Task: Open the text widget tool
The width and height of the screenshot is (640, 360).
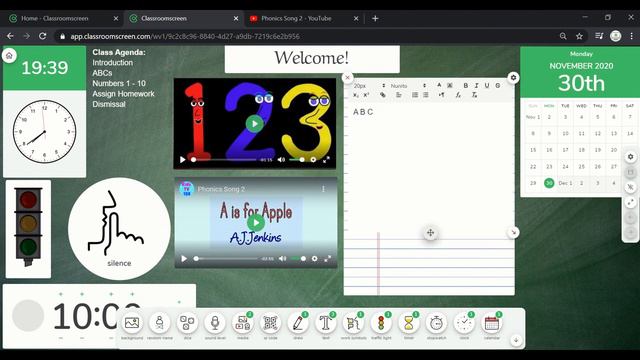Action: (326, 323)
